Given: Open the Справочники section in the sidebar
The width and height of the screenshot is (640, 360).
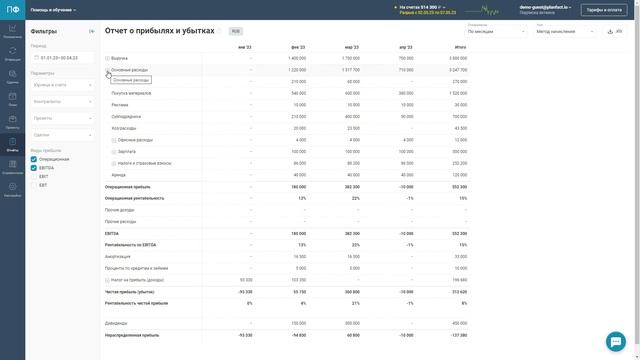Looking at the screenshot, I should (x=13, y=167).
